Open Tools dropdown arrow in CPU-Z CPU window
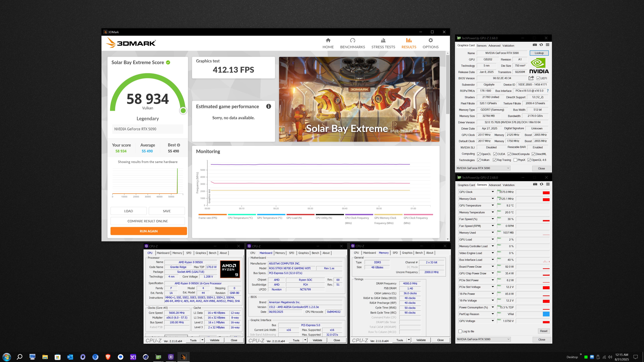 pyautogui.click(x=202, y=340)
